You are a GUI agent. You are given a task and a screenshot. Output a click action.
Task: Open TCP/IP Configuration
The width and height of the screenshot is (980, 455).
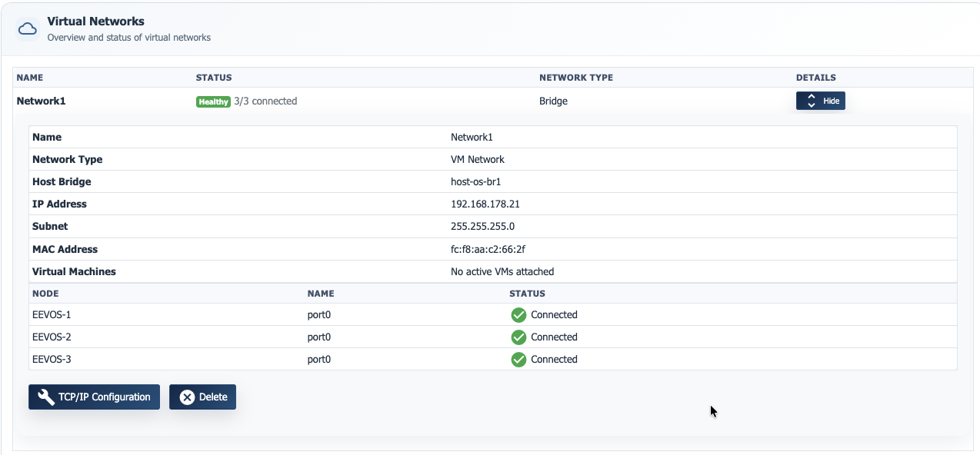point(94,397)
